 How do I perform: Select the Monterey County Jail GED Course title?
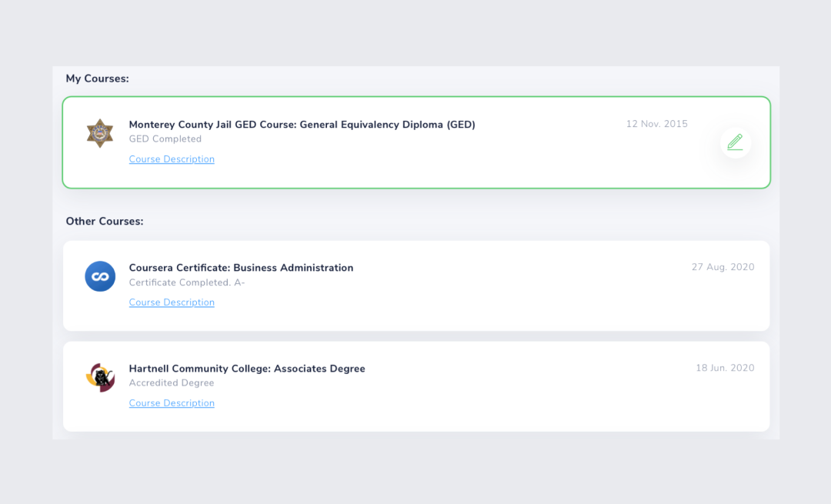pos(302,125)
